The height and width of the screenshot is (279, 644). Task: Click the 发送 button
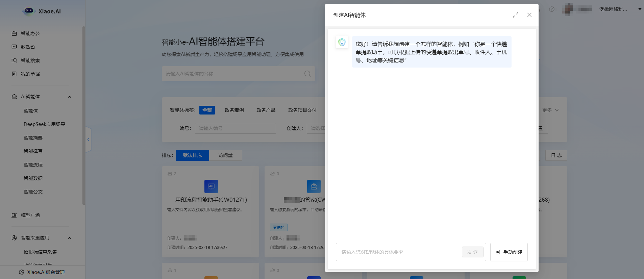tap(473, 252)
